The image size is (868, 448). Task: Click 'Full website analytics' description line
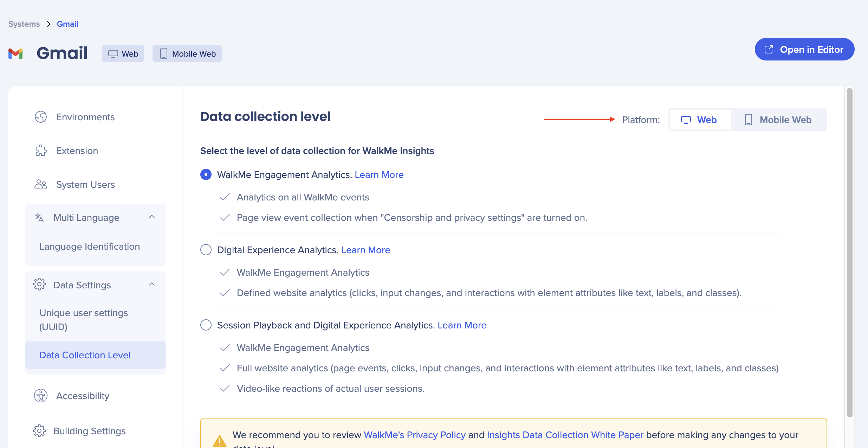(508, 368)
